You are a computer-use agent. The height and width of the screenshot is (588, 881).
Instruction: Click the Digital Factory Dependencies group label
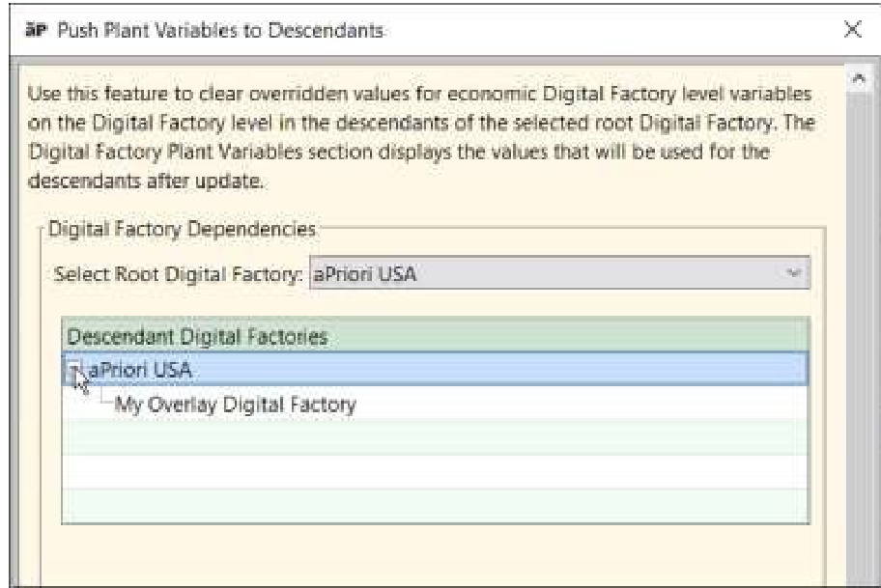click(x=183, y=230)
